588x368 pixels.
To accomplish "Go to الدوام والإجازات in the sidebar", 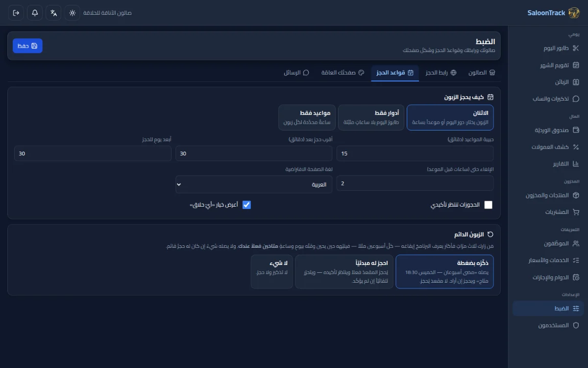I will click(548, 277).
